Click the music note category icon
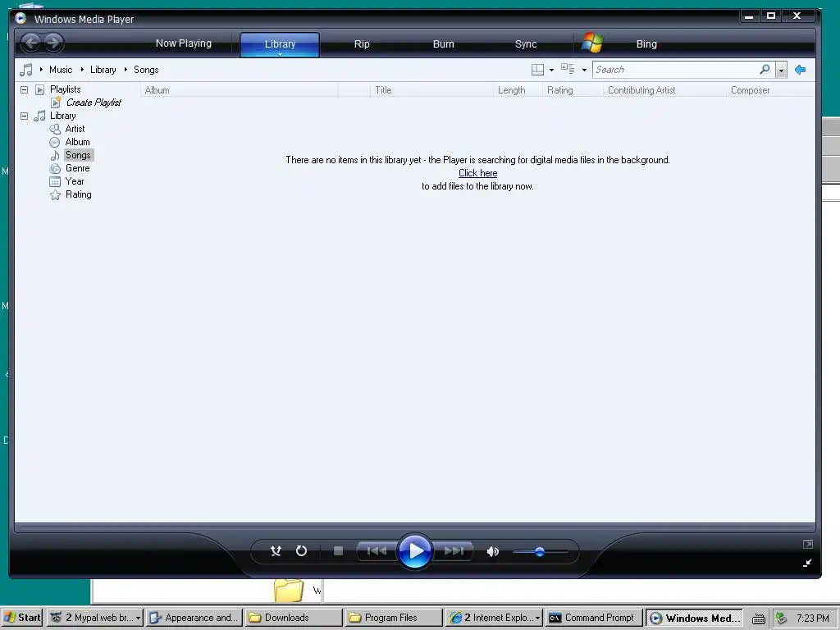Image resolution: width=840 pixels, height=630 pixels. click(x=25, y=70)
